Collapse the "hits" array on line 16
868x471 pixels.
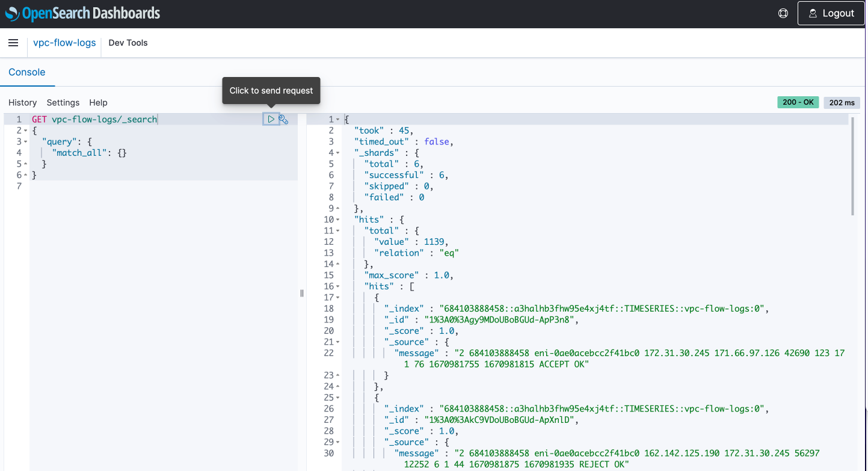point(337,286)
